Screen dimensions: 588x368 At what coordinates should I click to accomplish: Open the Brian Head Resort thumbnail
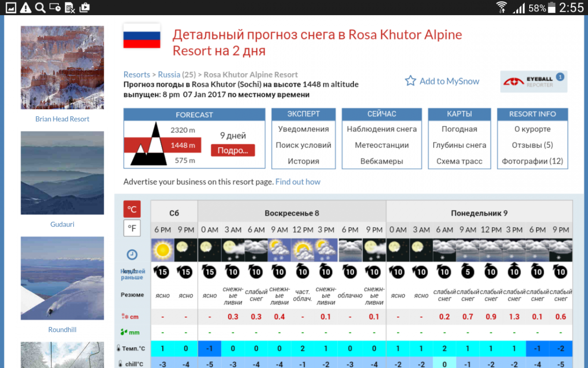click(x=62, y=68)
